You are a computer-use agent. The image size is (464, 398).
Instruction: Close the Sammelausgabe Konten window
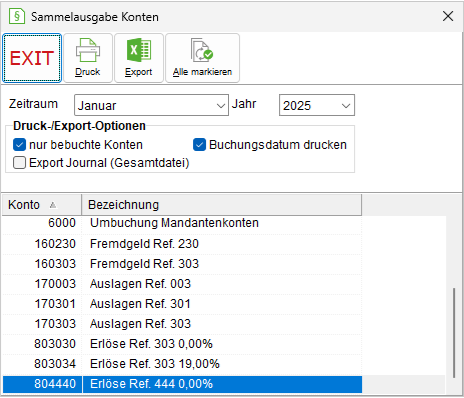448,16
